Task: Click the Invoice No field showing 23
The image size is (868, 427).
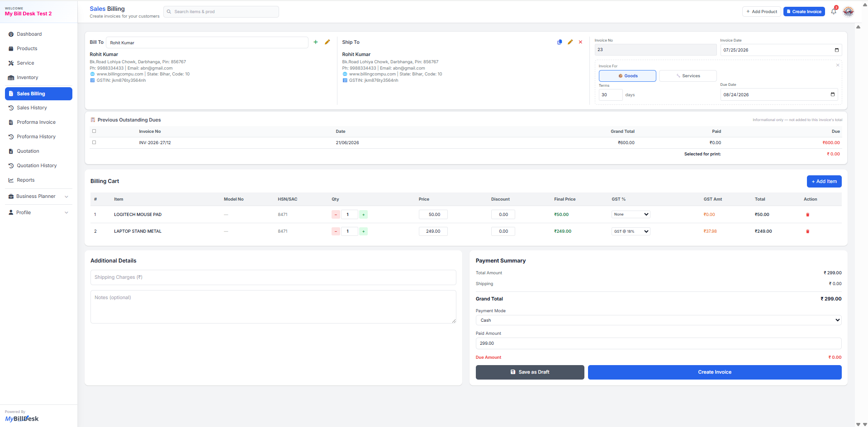Action: click(x=656, y=50)
